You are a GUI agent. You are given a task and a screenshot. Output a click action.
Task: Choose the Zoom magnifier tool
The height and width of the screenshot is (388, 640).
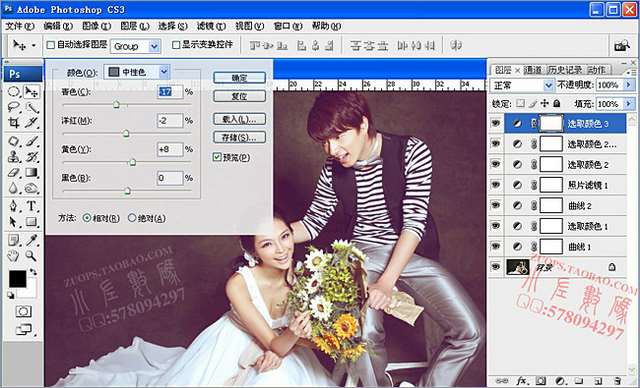tap(31, 256)
